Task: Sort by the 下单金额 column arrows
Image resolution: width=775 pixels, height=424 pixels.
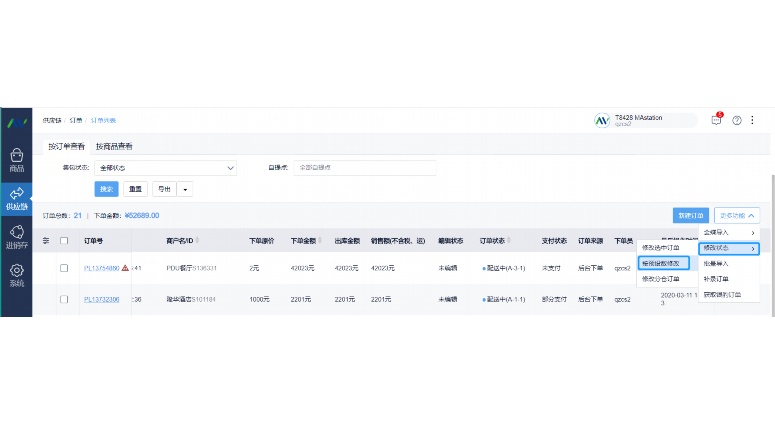Action: pyautogui.click(x=319, y=241)
